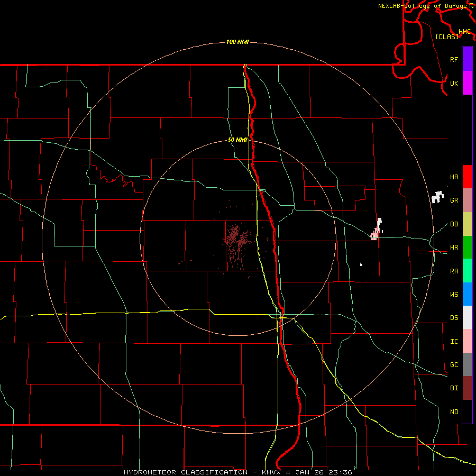Click the 100 NMI range ring label
The image size is (476, 476).
click(237, 42)
